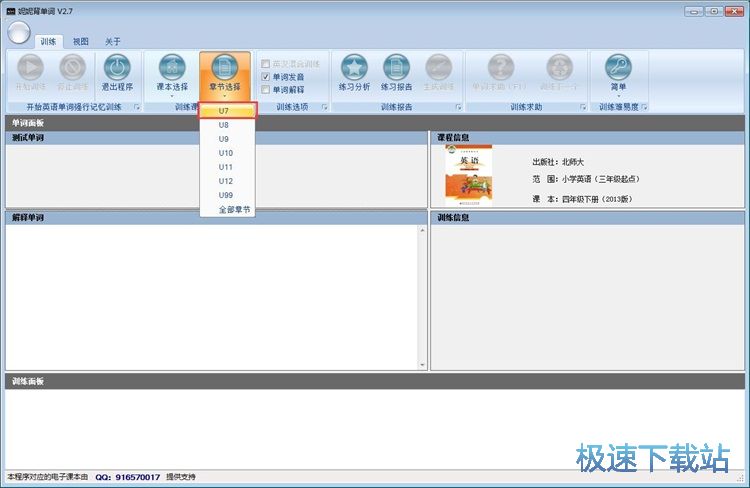Choose U12 chapter entry
This screenshot has width=750, height=488.
pyautogui.click(x=225, y=181)
